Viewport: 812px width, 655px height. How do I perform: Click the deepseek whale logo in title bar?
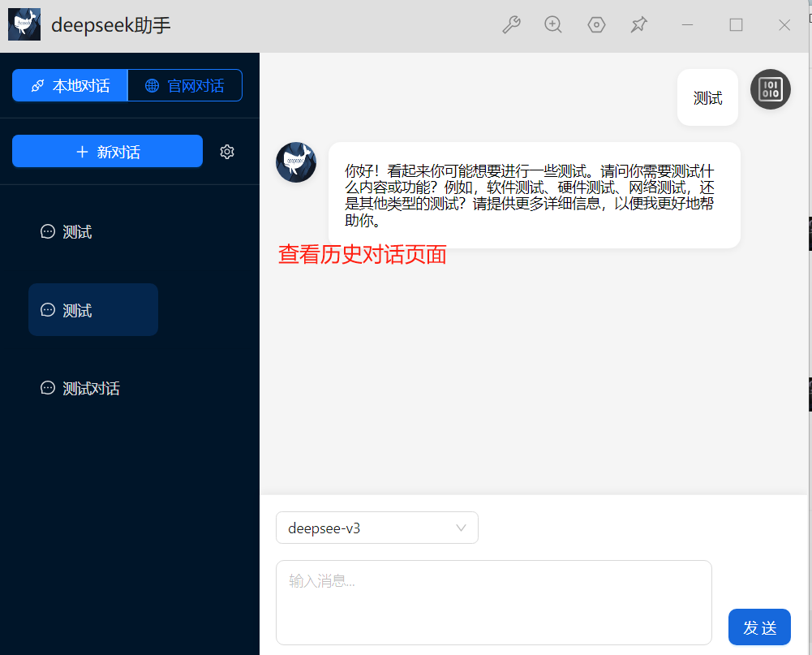click(24, 24)
